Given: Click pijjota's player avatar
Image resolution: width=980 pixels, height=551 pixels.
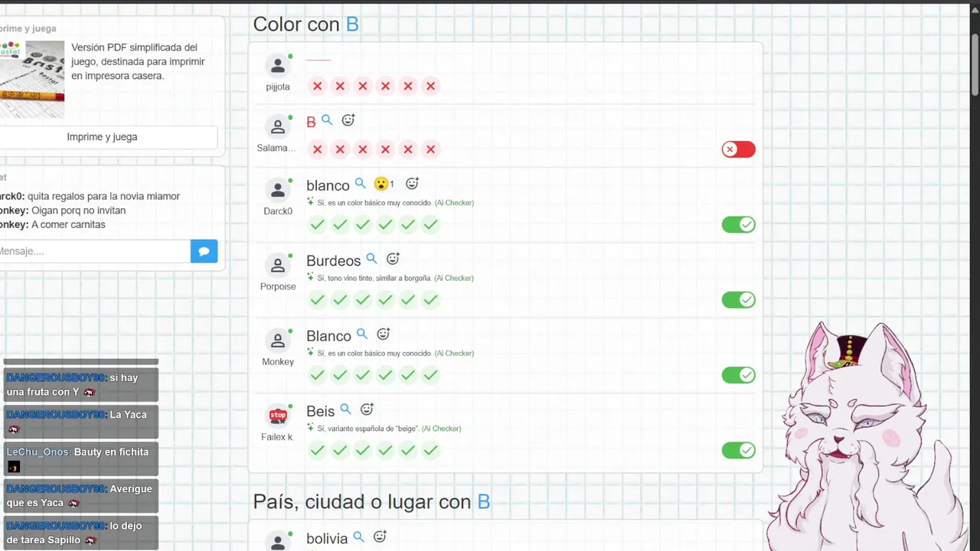Looking at the screenshot, I should pos(278,66).
